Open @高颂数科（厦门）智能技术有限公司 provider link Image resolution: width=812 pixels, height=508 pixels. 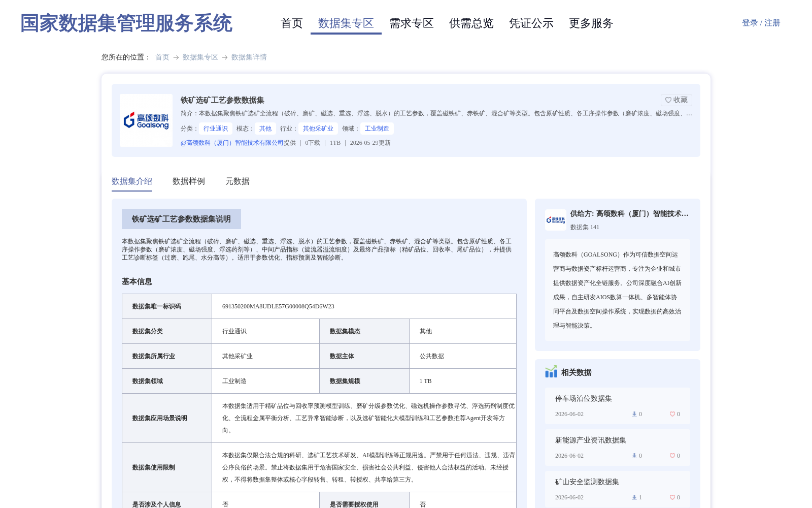pos(232,143)
